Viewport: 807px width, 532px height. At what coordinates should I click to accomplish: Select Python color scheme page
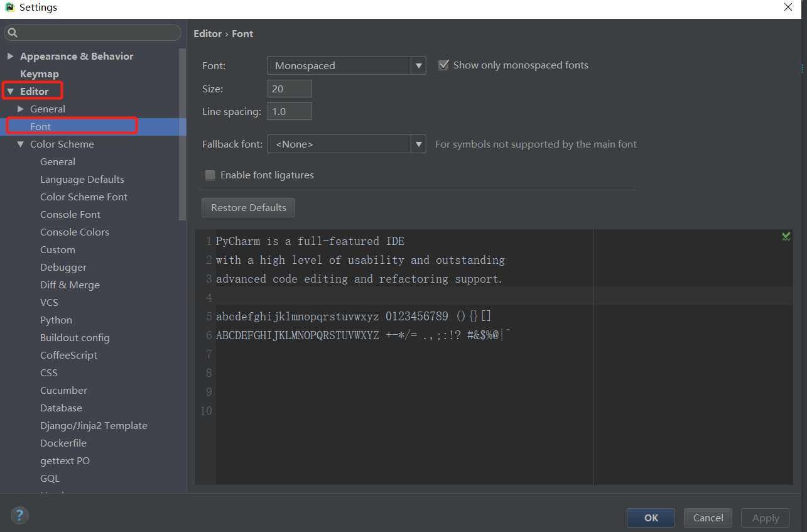(56, 320)
